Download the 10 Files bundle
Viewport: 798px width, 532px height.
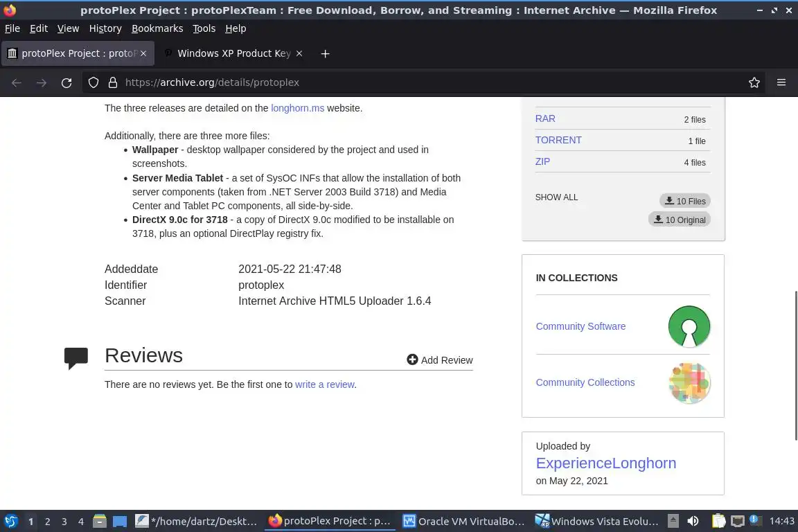tap(685, 201)
